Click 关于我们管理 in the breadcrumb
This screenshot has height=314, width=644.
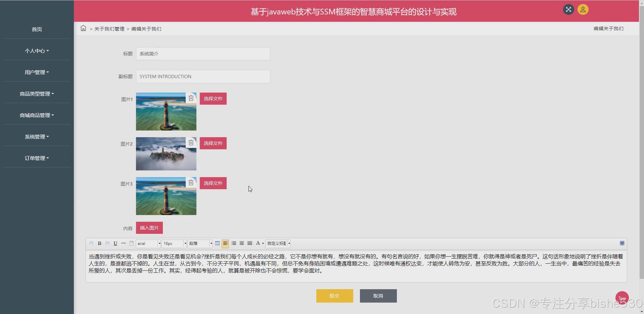pos(109,29)
